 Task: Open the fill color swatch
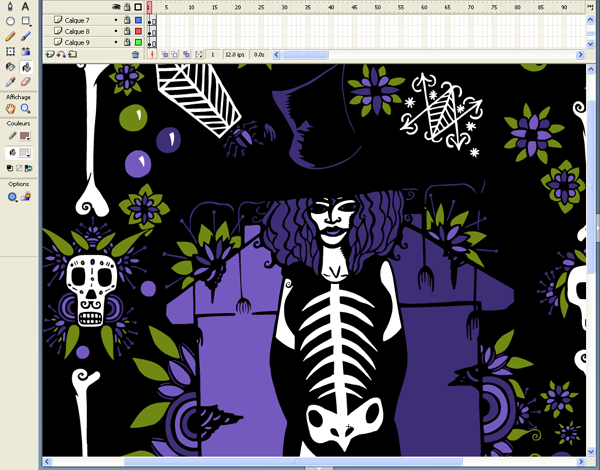(x=25, y=152)
